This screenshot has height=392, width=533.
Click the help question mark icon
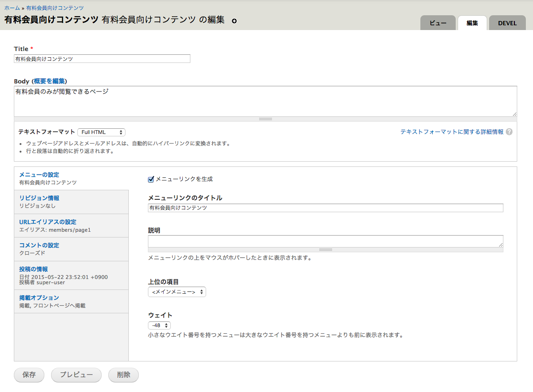pyautogui.click(x=509, y=132)
